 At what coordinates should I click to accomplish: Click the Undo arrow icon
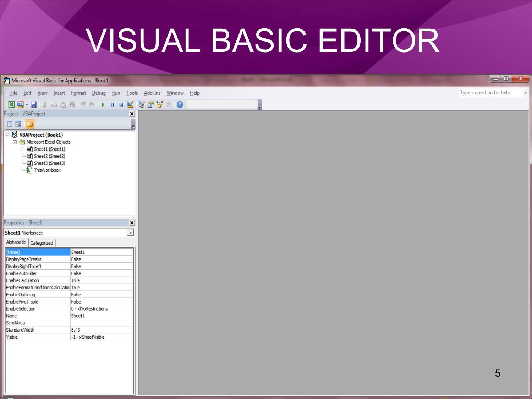(83, 104)
